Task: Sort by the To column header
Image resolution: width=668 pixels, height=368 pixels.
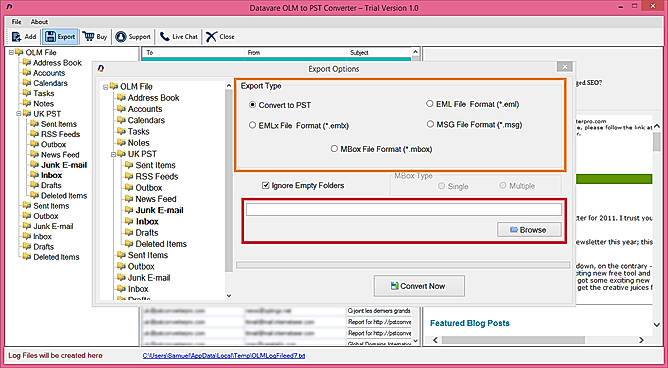Action: [150, 53]
